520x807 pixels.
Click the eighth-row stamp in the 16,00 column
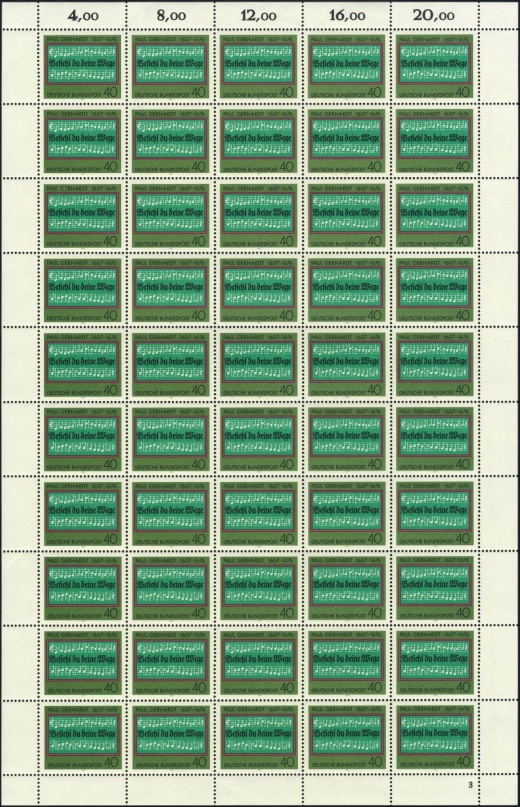point(347,587)
